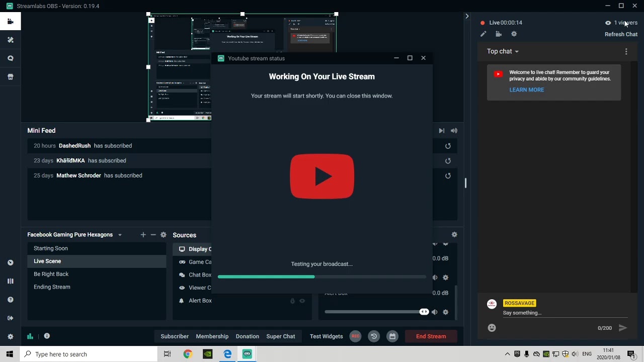This screenshot has height=362, width=644.
Task: Open the Help question mark icon
Action: (10, 300)
